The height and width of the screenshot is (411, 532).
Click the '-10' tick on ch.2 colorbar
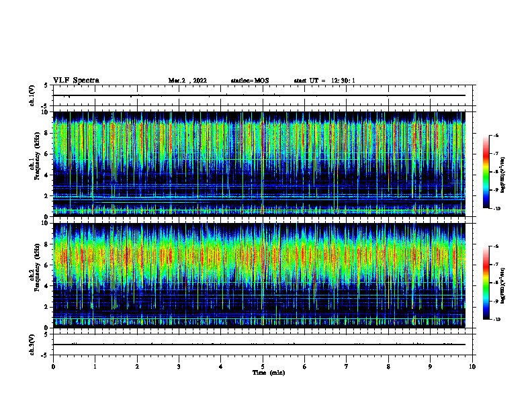coord(496,320)
